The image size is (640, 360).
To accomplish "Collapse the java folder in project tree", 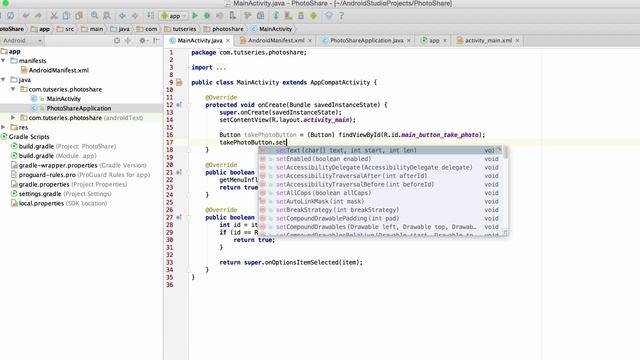I will click(x=4, y=80).
